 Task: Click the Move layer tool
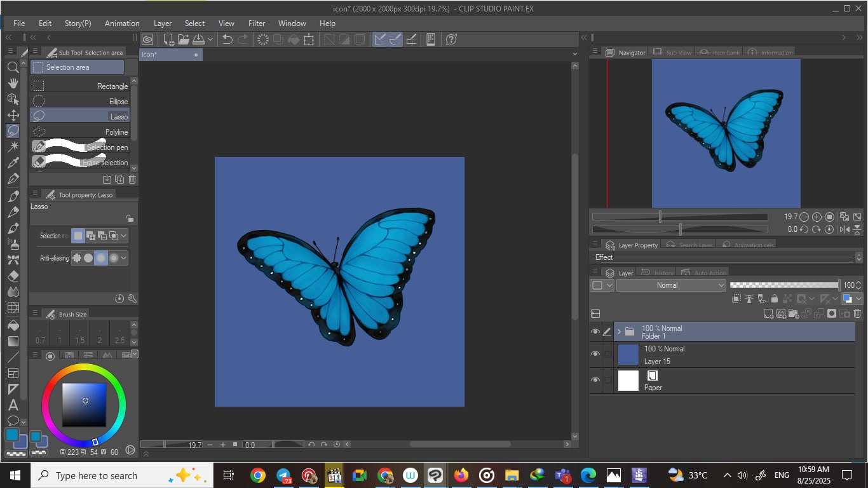[13, 115]
